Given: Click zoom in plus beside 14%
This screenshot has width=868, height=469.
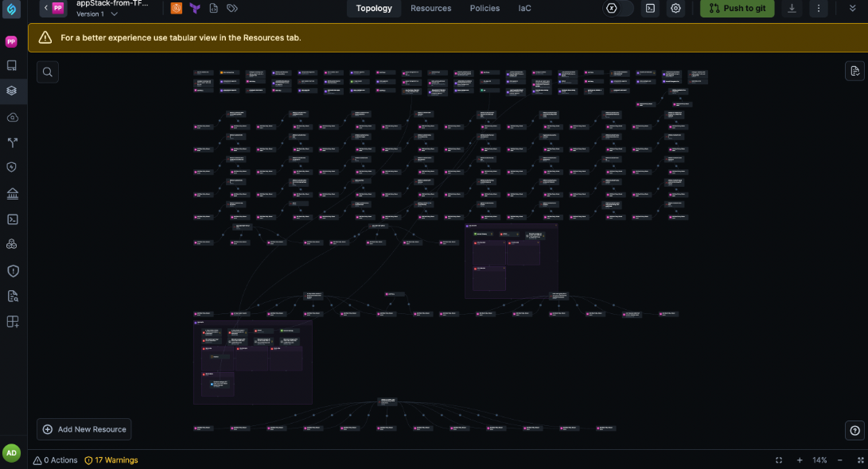Looking at the screenshot, I should coord(800,460).
